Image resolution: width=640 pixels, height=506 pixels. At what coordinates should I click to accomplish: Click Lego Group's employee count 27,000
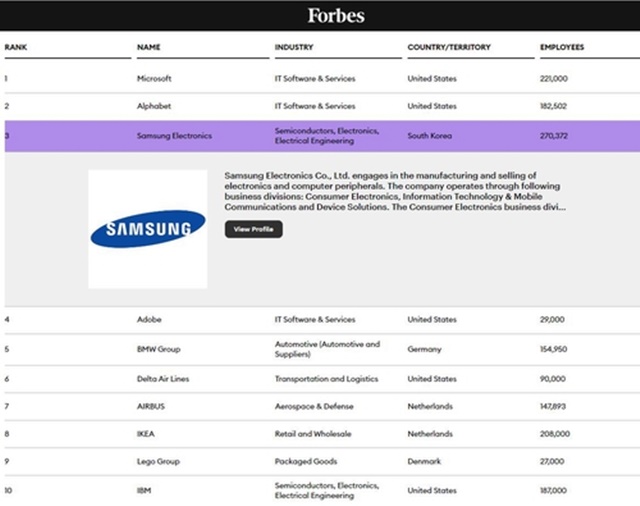[x=552, y=462]
